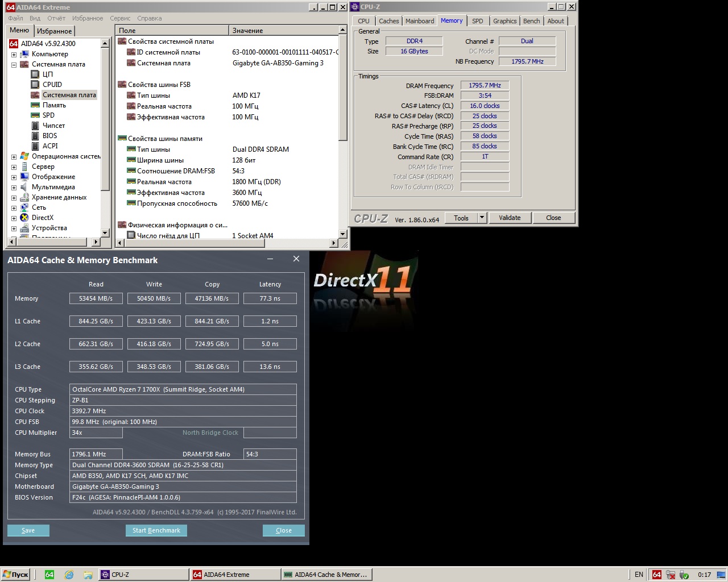
Task: Click Save in the benchmark window
Action: [28, 530]
